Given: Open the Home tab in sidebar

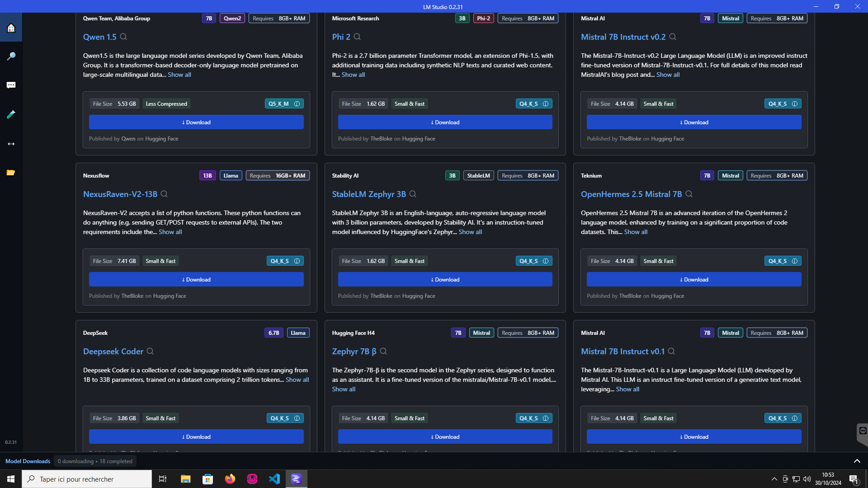Looking at the screenshot, I should (11, 28).
